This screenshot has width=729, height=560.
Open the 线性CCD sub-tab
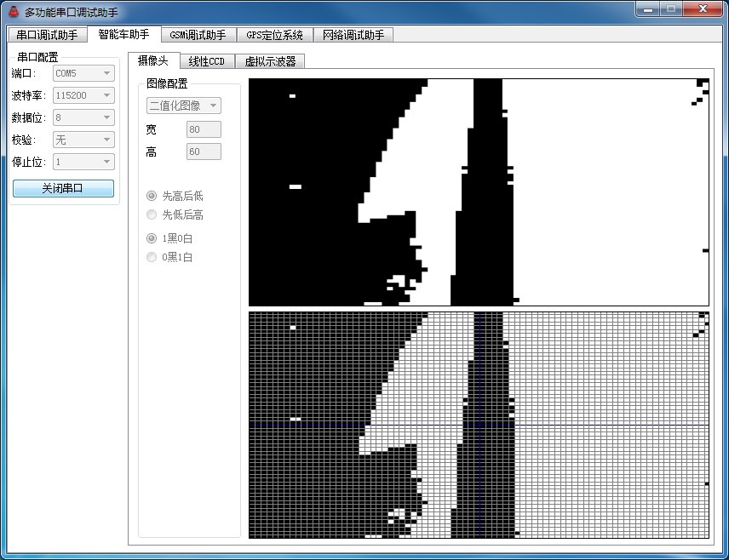pos(207,61)
